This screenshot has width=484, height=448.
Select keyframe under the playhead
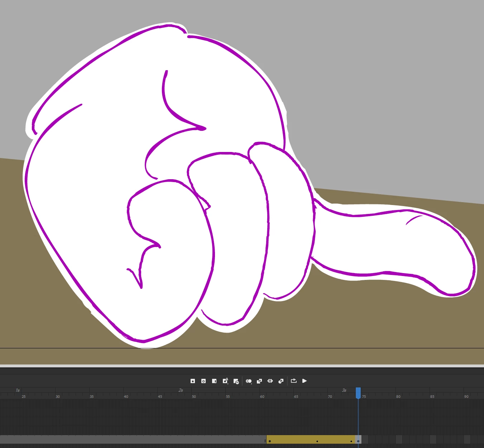click(x=358, y=441)
